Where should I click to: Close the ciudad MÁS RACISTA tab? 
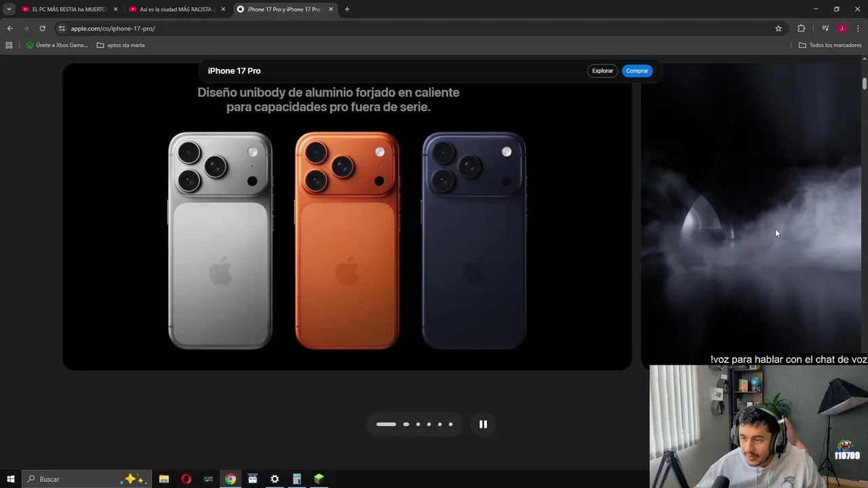tap(223, 9)
